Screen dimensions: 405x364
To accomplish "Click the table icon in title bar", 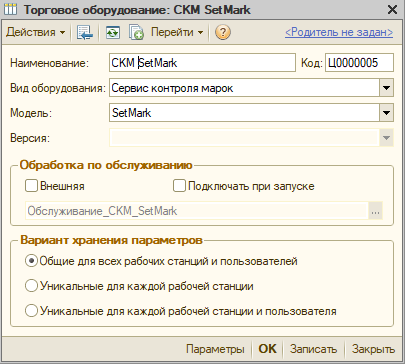I will click(x=10, y=10).
